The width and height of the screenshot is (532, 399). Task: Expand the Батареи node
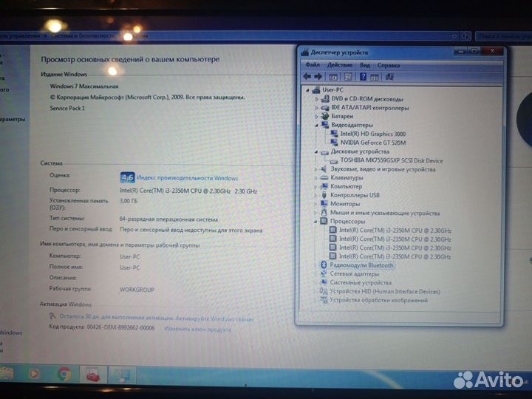click(x=316, y=117)
